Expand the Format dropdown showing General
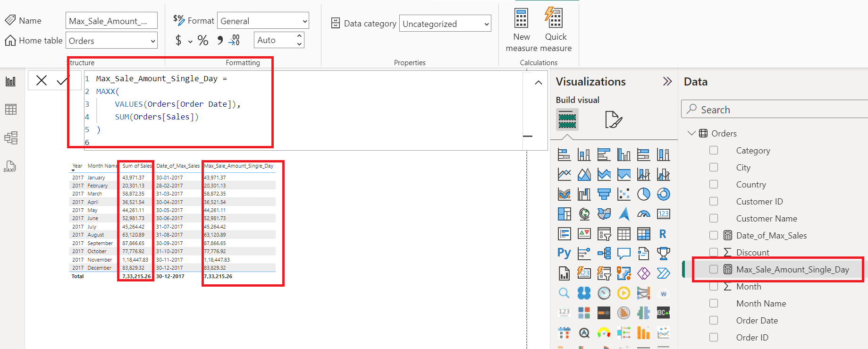 click(263, 21)
